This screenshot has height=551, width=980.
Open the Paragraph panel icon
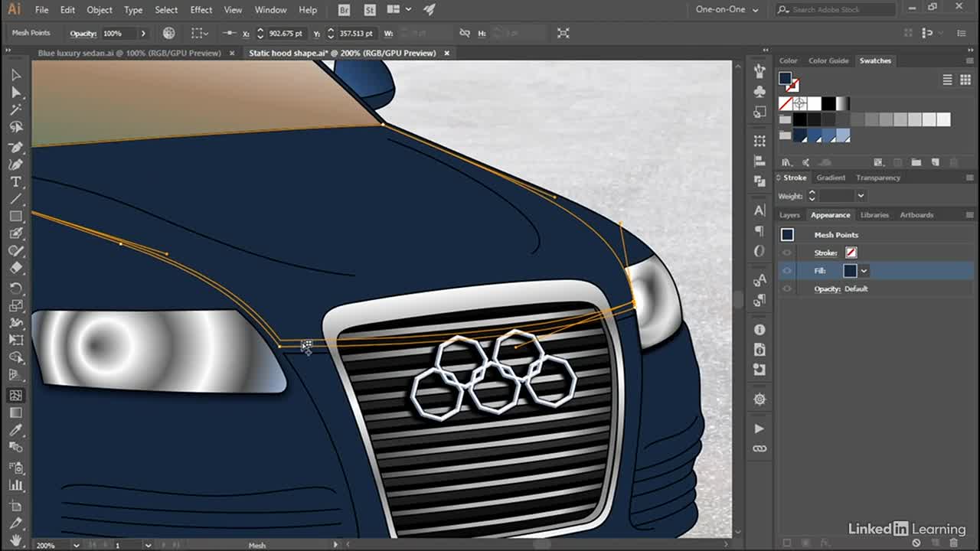click(x=759, y=230)
